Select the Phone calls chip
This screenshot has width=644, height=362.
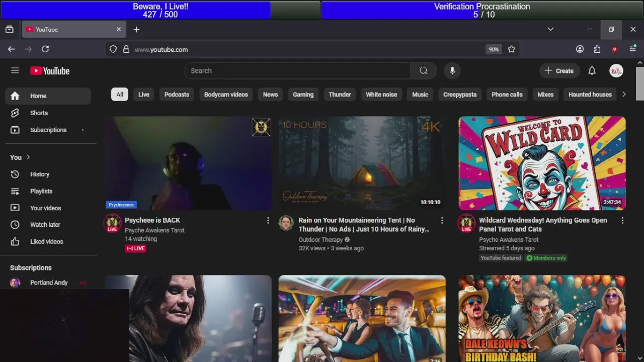pyautogui.click(x=507, y=95)
